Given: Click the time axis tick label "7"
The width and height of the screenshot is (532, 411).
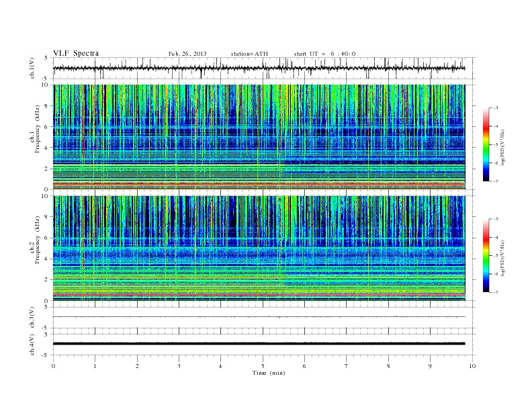Looking at the screenshot, I should pos(347,366).
